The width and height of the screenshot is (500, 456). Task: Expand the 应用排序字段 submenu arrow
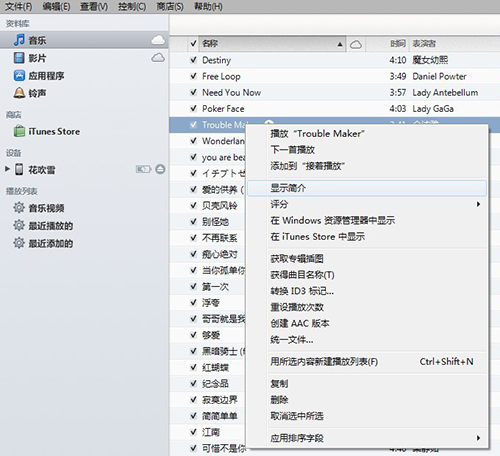[479, 438]
